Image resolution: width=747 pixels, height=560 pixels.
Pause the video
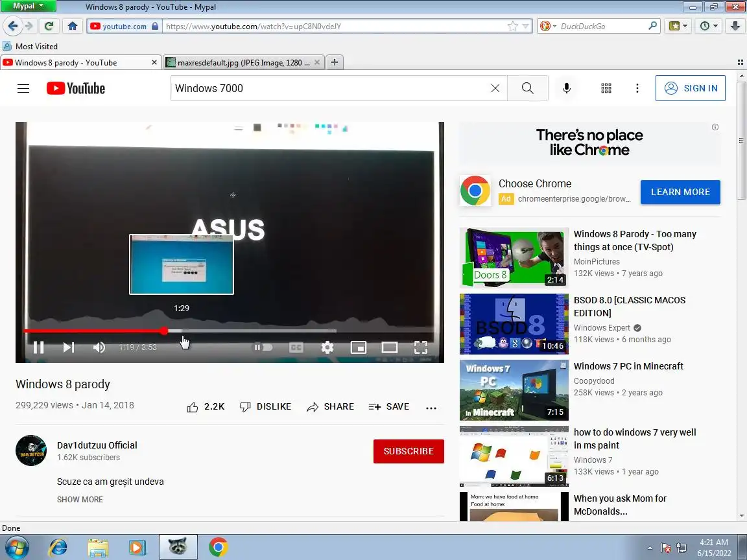pyautogui.click(x=39, y=347)
